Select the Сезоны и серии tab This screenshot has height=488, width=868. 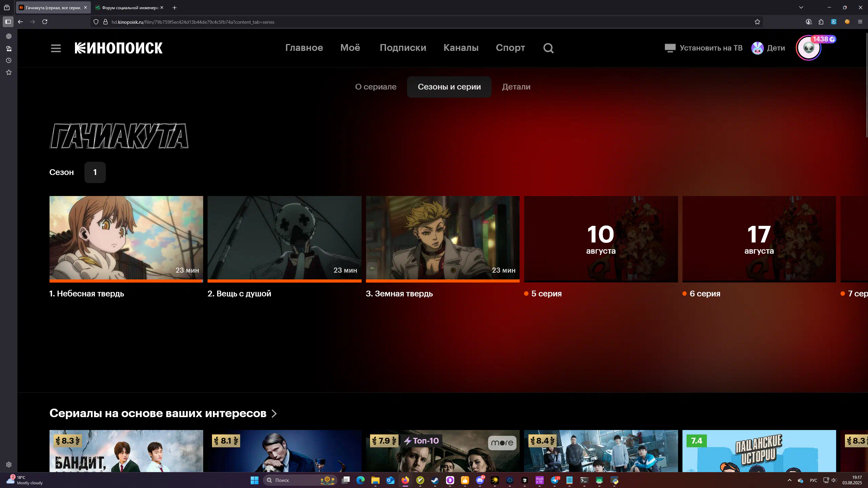pos(449,87)
